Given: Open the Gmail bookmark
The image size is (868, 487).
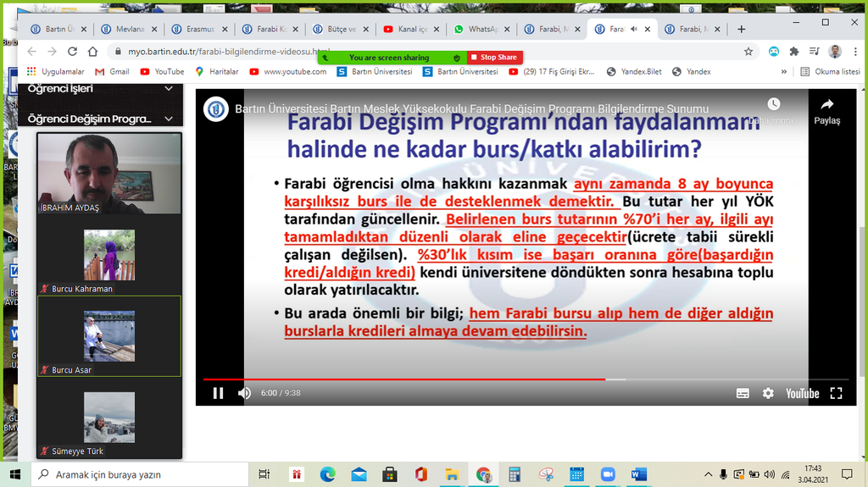Looking at the screenshot, I should 113,71.
